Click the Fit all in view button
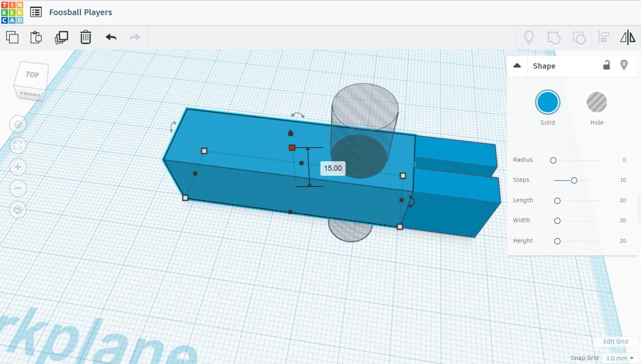 click(x=18, y=145)
